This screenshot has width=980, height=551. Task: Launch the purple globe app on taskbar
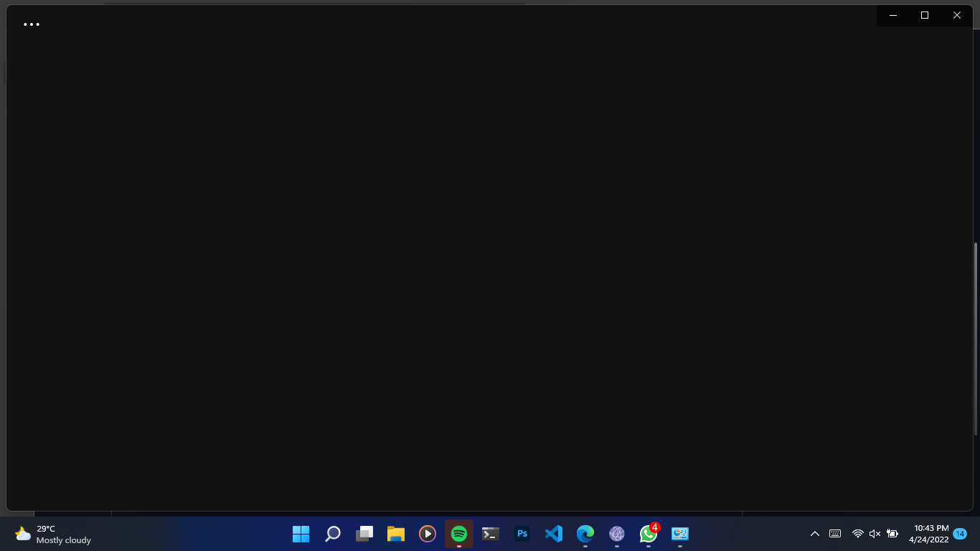coord(616,534)
